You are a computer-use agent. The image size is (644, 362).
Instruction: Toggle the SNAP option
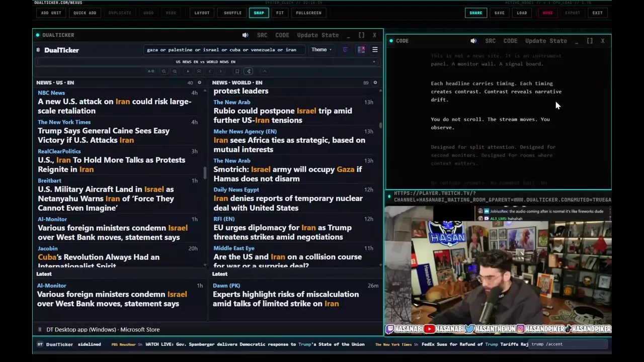tap(259, 13)
